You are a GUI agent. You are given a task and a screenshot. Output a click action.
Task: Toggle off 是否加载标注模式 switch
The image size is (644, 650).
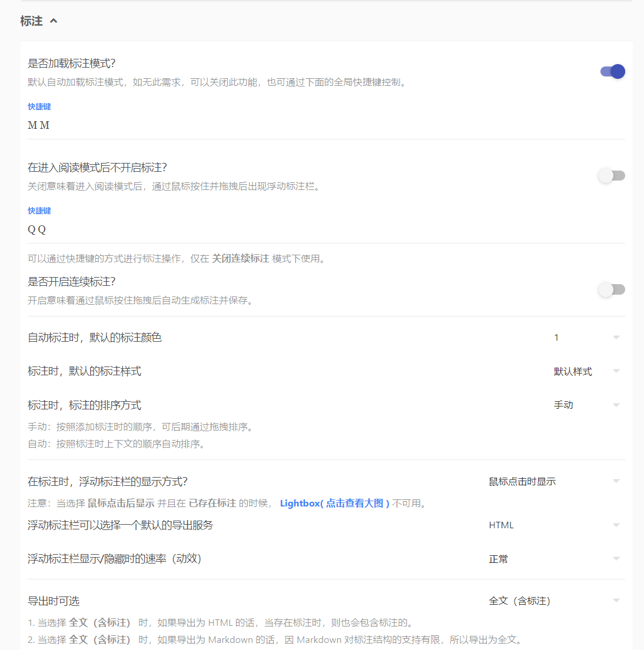(x=612, y=71)
